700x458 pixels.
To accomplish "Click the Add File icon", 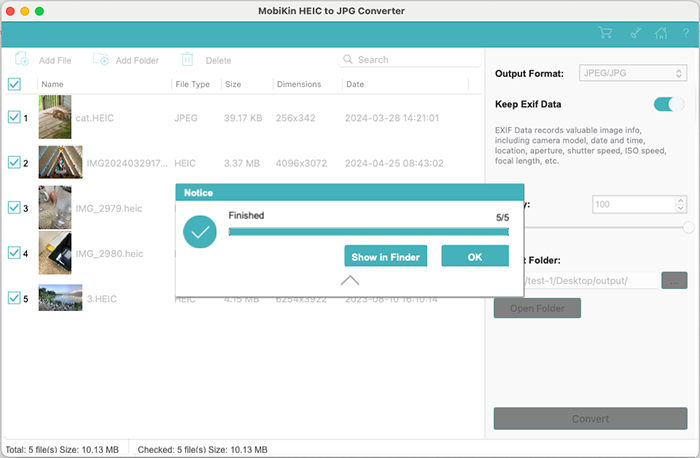I will pyautogui.click(x=22, y=60).
